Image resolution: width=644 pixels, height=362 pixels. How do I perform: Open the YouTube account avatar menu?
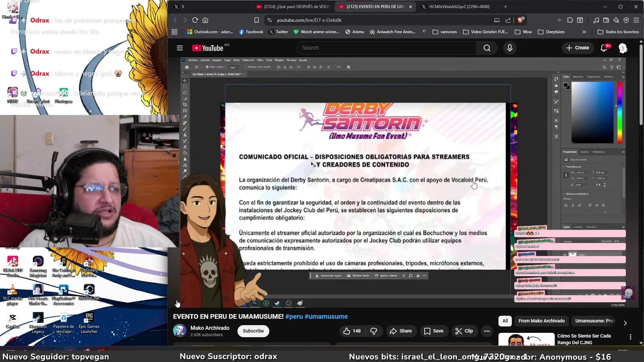coord(623,48)
